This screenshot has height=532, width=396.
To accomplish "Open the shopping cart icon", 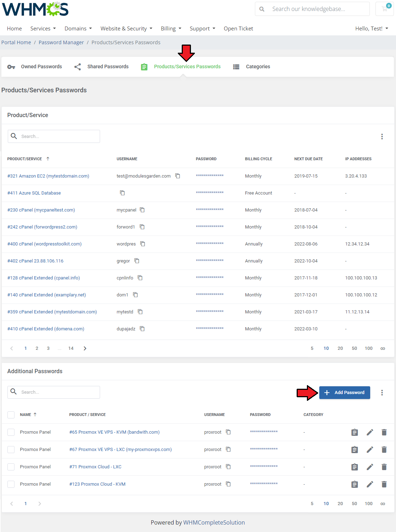I will [385, 9].
